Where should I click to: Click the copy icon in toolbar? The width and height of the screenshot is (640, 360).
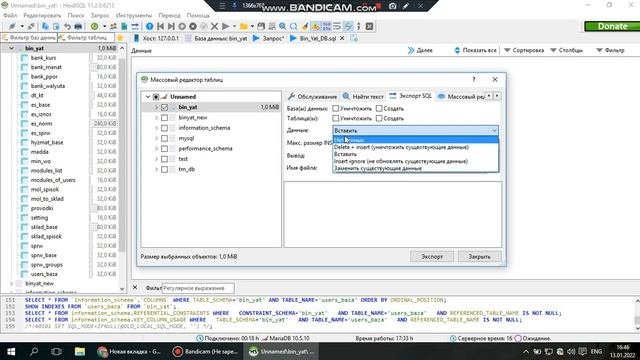point(45,26)
